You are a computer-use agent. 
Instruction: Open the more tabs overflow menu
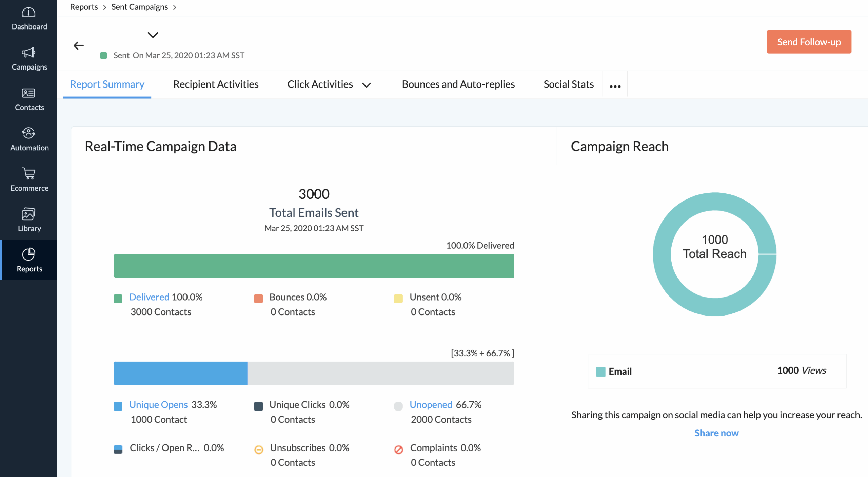click(x=615, y=86)
